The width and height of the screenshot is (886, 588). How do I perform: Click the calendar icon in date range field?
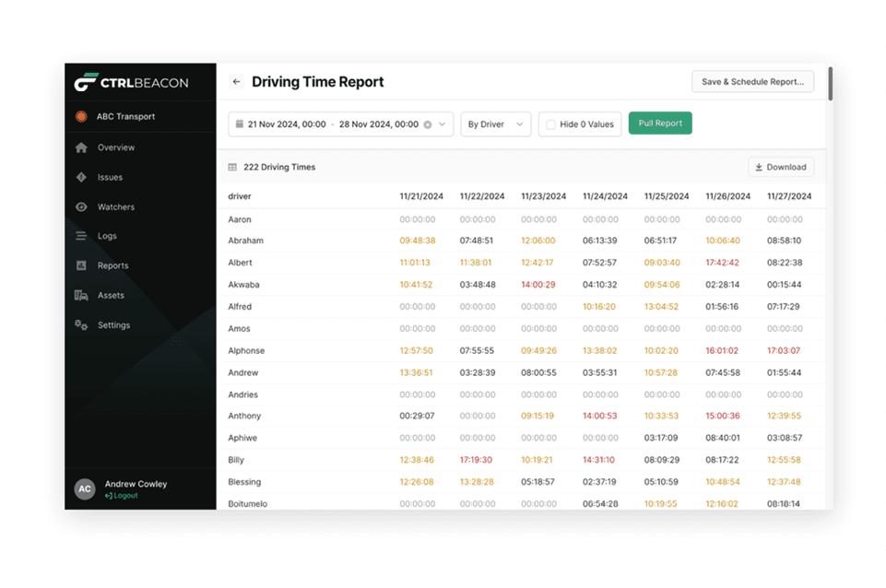[x=239, y=124]
